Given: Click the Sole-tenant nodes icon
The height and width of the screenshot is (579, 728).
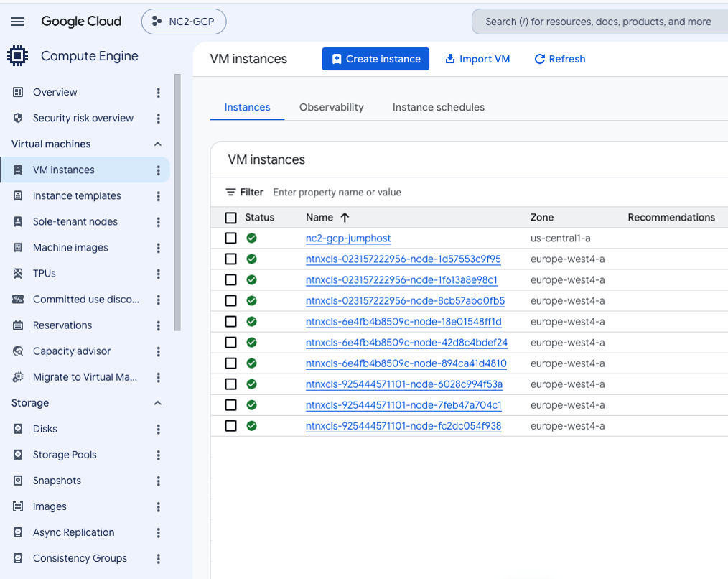Looking at the screenshot, I should [x=18, y=222].
